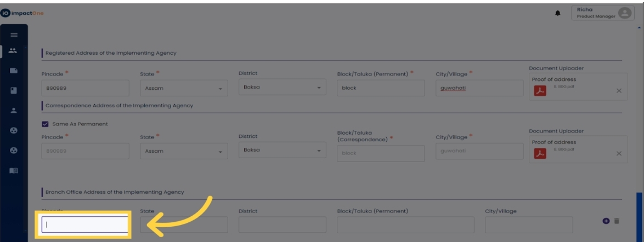Image resolution: width=644 pixels, height=242 pixels.
Task: Remove the registered address proof document
Action: pos(619,91)
